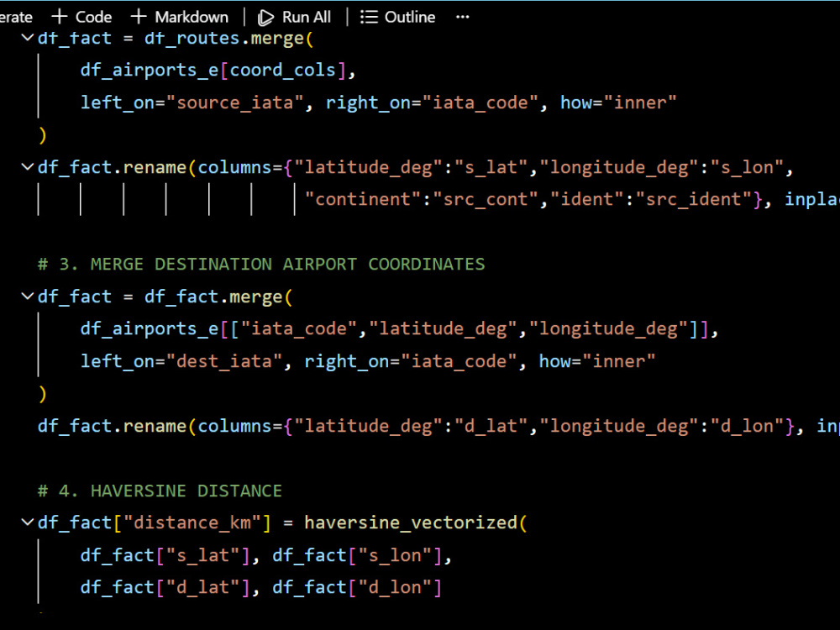Click the variable coord_cols
840x630 pixels.
283,71
